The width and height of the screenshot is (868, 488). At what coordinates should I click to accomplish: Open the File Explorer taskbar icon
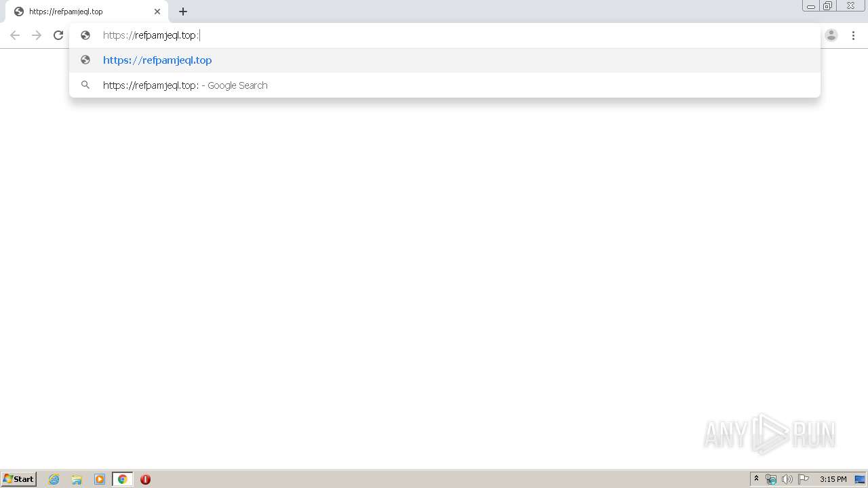(77, 479)
